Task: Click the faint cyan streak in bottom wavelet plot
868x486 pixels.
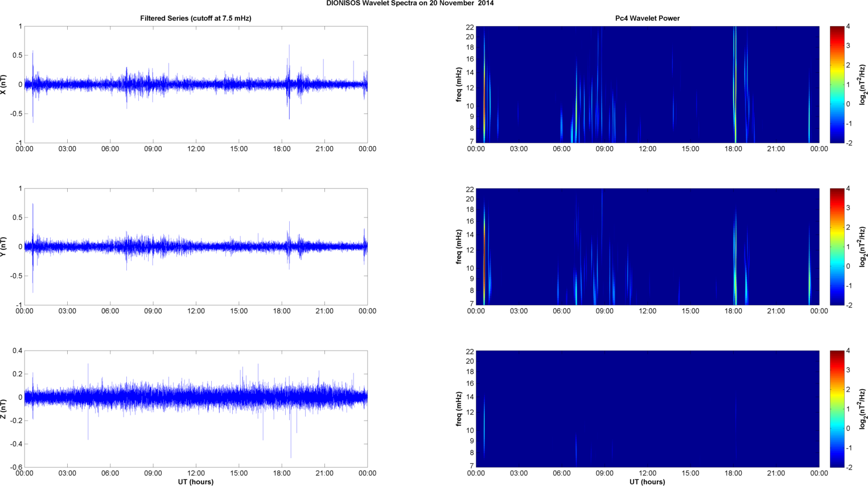Action: click(x=484, y=427)
